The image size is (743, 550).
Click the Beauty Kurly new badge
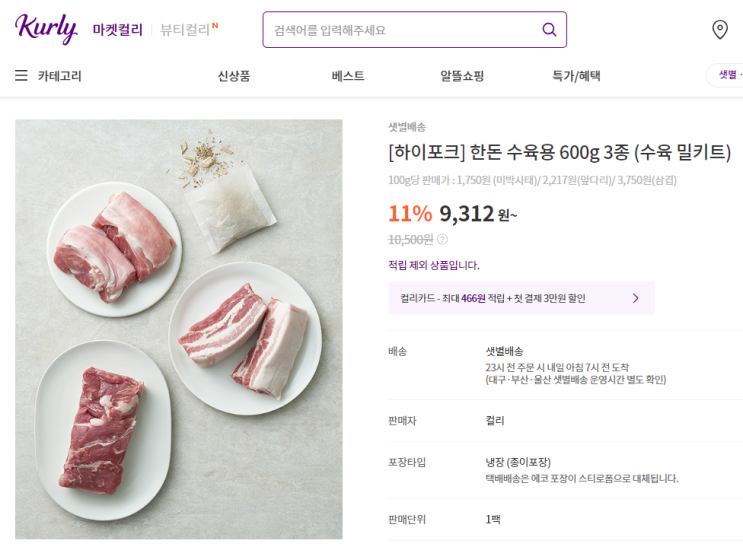tap(215, 25)
